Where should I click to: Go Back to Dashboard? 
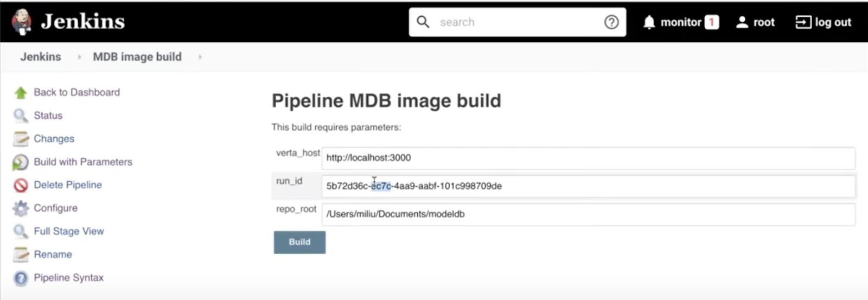pyautogui.click(x=76, y=92)
